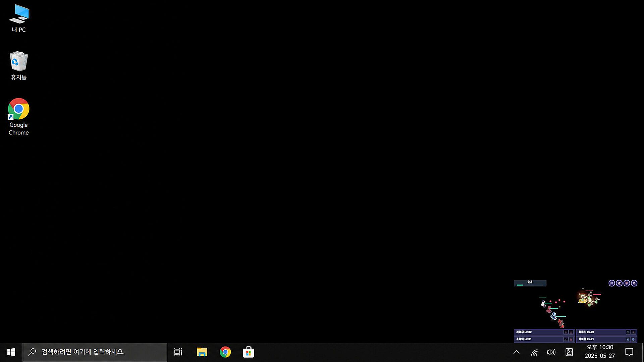Open the clock showing 오후 10:30
This screenshot has height=362, width=644.
coord(600,352)
